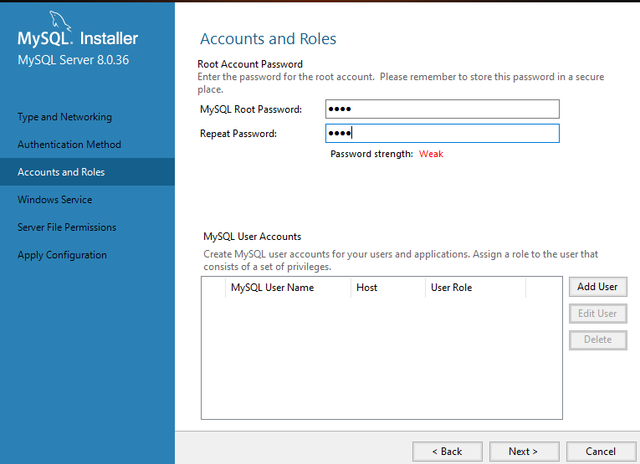The width and height of the screenshot is (640, 464).
Task: Click the User Role column header
Action: 451,288
